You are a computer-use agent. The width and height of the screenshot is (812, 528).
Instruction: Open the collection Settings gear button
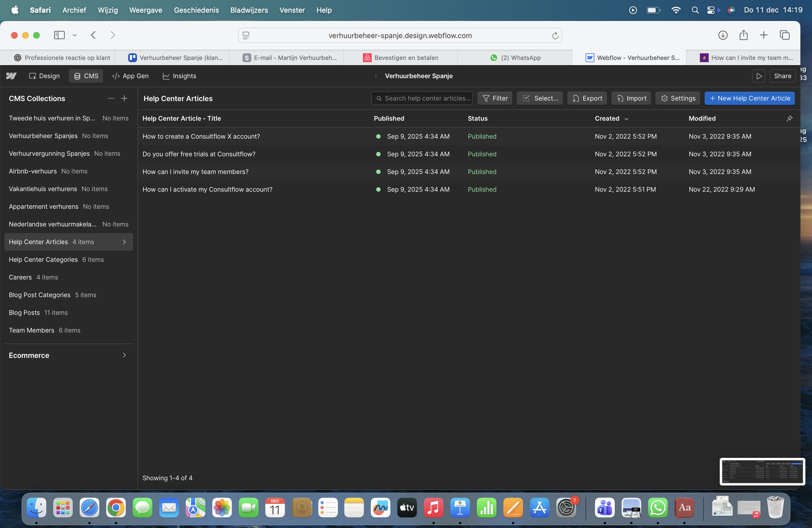[x=677, y=99]
